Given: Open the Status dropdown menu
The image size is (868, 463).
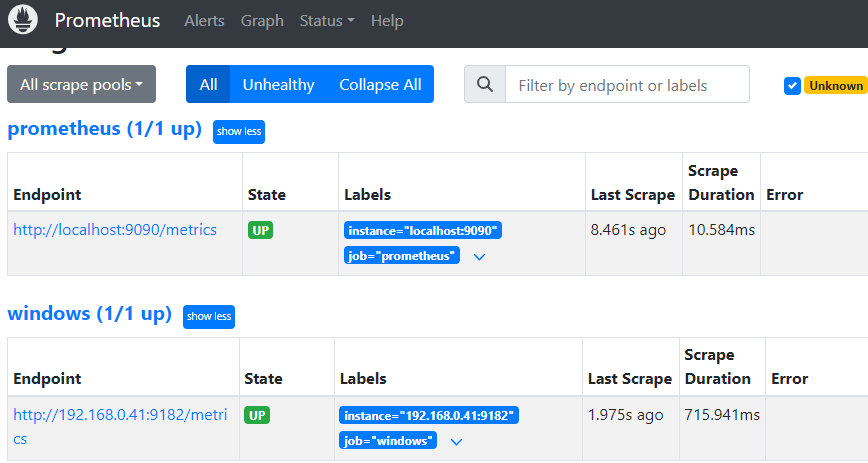Looking at the screenshot, I should tap(327, 20).
